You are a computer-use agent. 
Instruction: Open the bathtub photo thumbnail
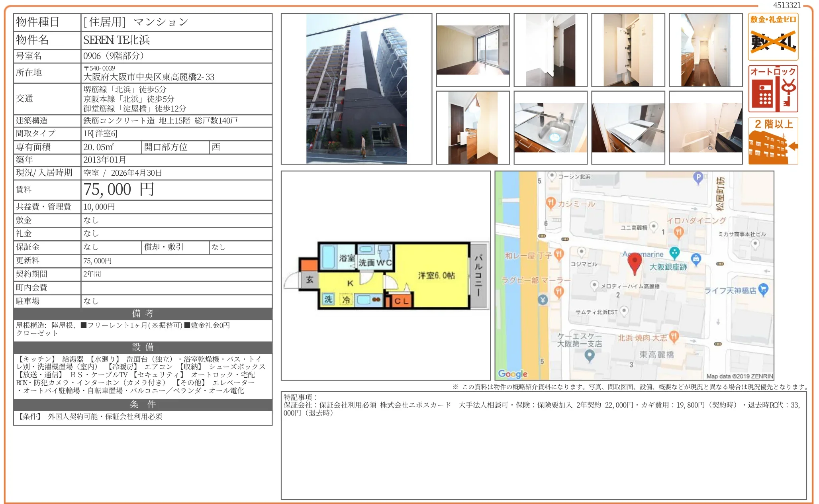(705, 127)
